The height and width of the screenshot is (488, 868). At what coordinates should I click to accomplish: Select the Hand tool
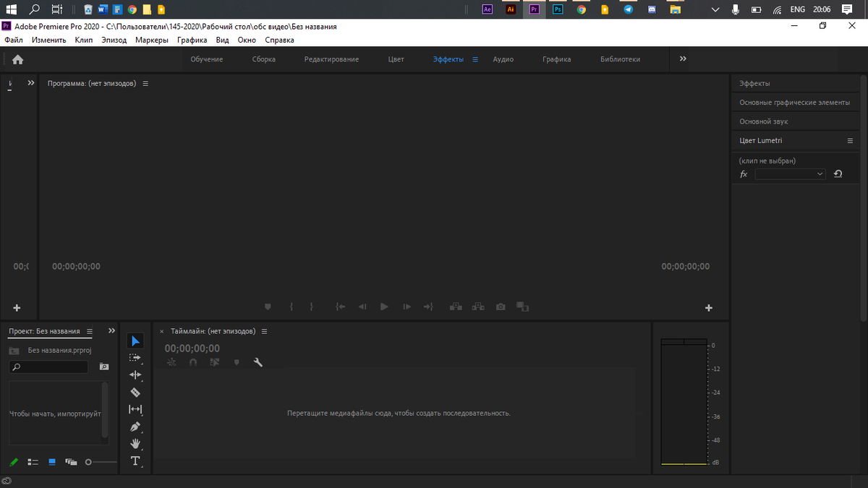pos(135,444)
